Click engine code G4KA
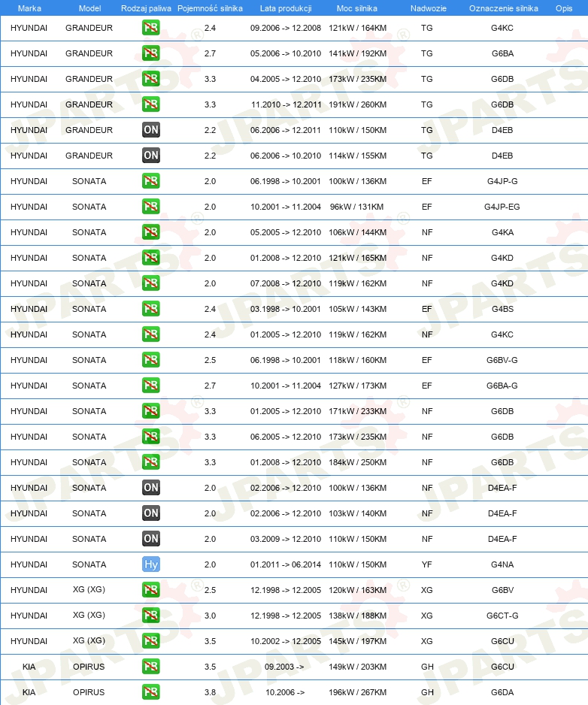Viewport: 588px width, 705px height. point(502,232)
